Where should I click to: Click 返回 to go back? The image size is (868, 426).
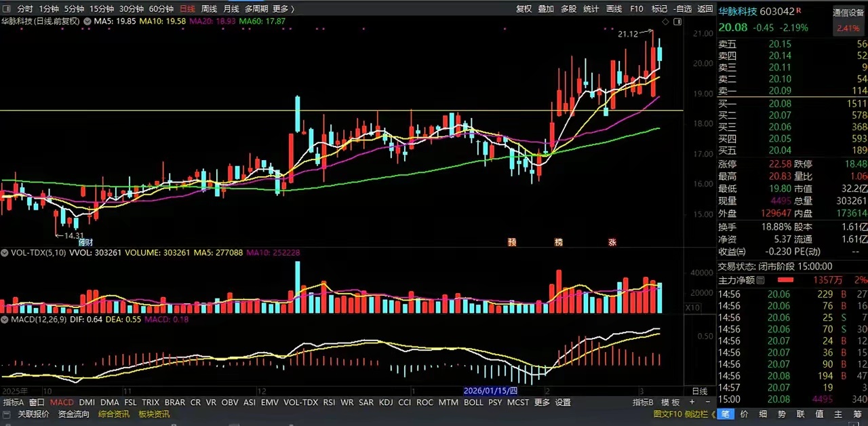pyautogui.click(x=705, y=9)
